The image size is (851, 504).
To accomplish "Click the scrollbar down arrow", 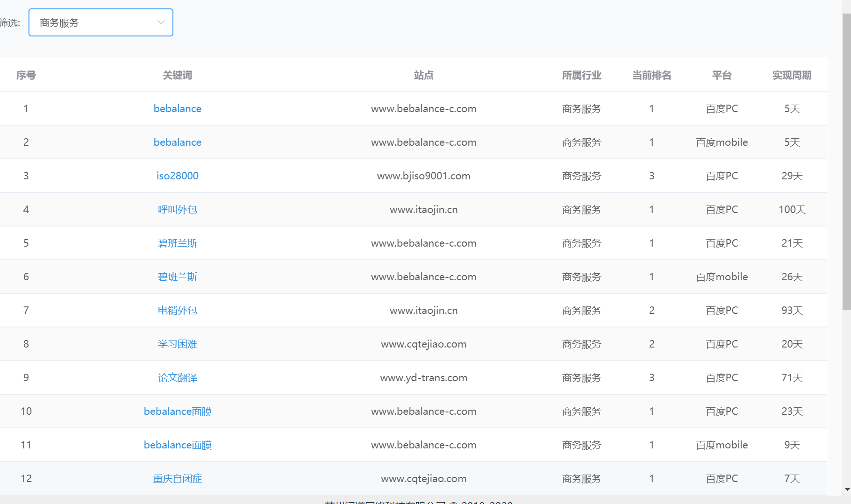I will tap(847, 490).
